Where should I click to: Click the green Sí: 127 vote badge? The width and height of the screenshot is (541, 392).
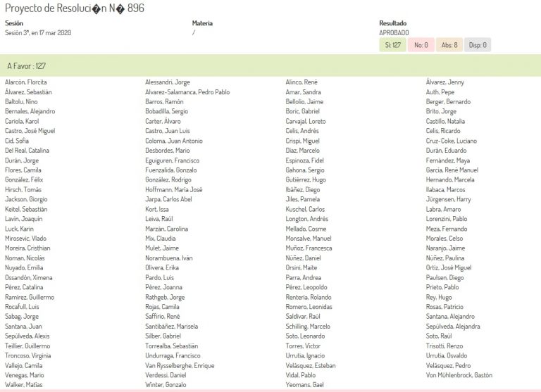(x=392, y=45)
